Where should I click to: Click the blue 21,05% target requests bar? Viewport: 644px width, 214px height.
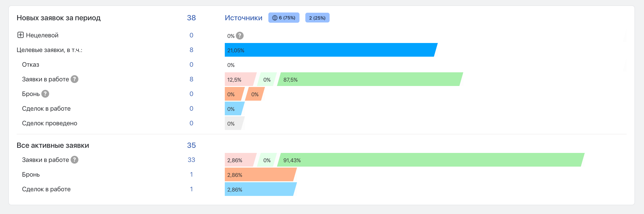(x=330, y=50)
